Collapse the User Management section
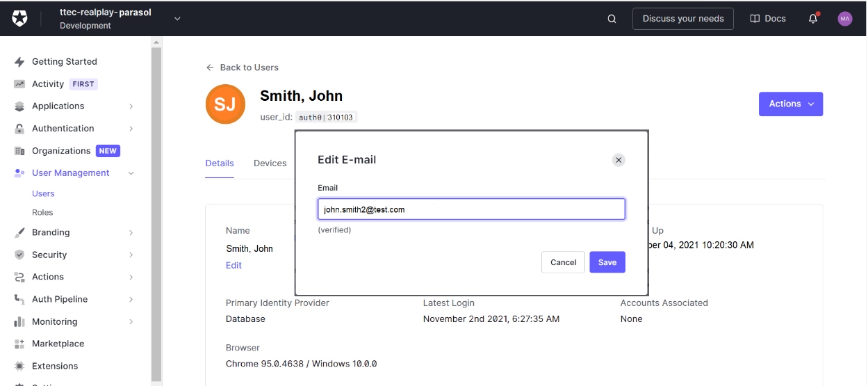868x386 pixels. [x=131, y=173]
